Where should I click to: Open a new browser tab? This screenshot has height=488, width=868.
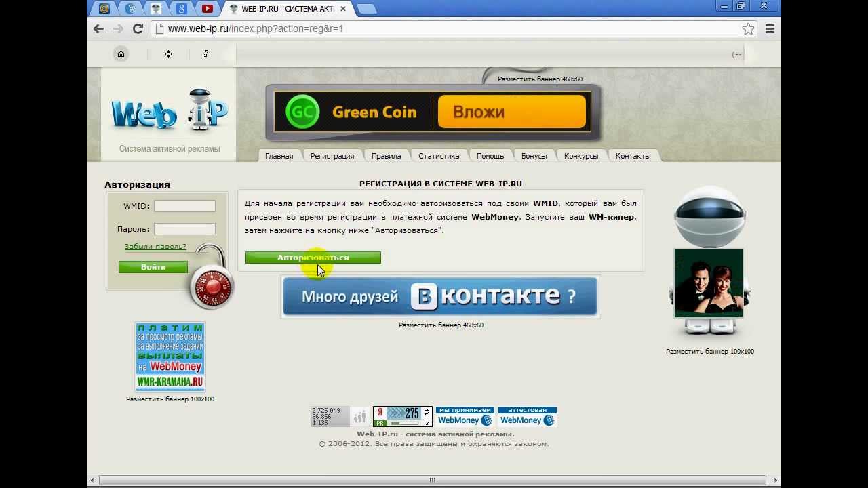[x=366, y=9]
